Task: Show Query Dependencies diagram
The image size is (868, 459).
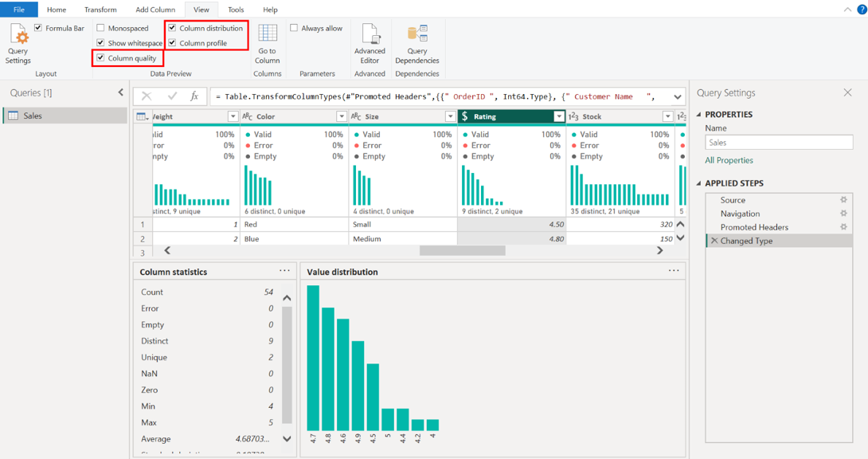Action: [x=416, y=44]
